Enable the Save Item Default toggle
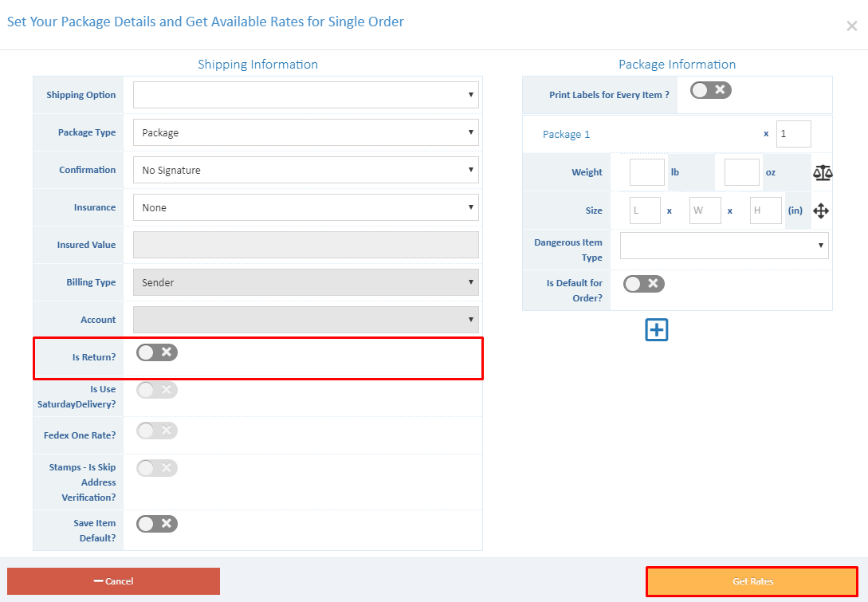868x602 pixels. point(156,523)
